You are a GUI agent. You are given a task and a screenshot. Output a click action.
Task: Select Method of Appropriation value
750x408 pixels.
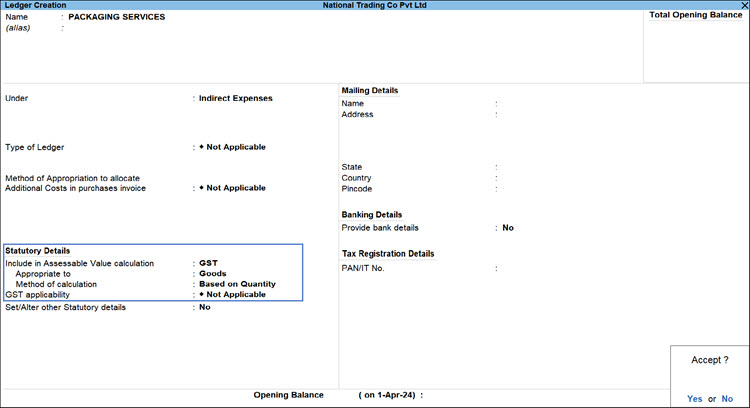click(232, 188)
